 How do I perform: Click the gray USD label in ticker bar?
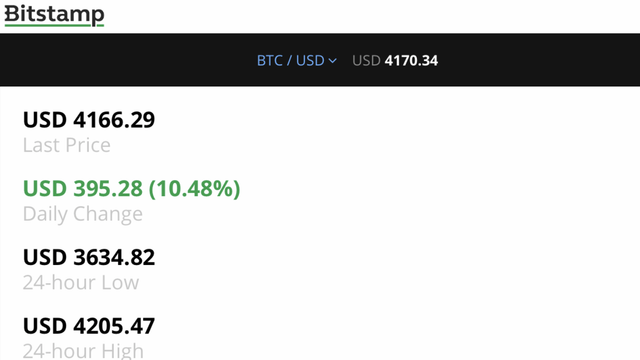pos(366,60)
